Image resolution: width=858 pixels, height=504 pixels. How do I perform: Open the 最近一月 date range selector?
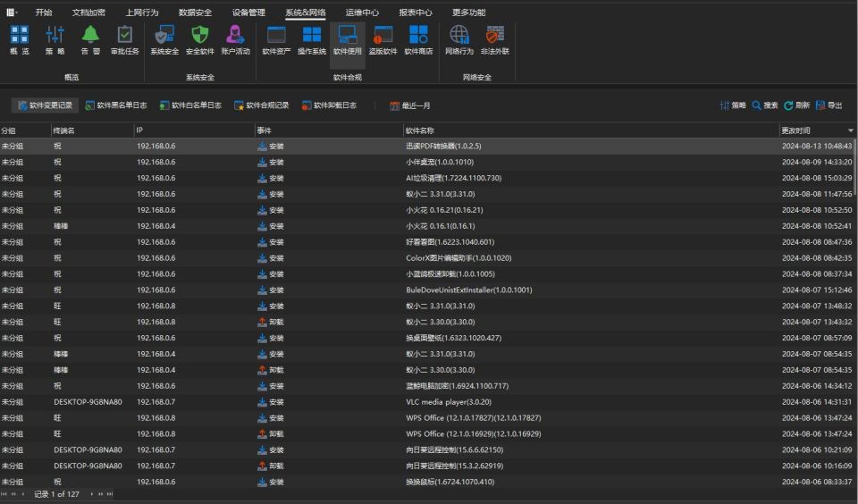(410, 105)
